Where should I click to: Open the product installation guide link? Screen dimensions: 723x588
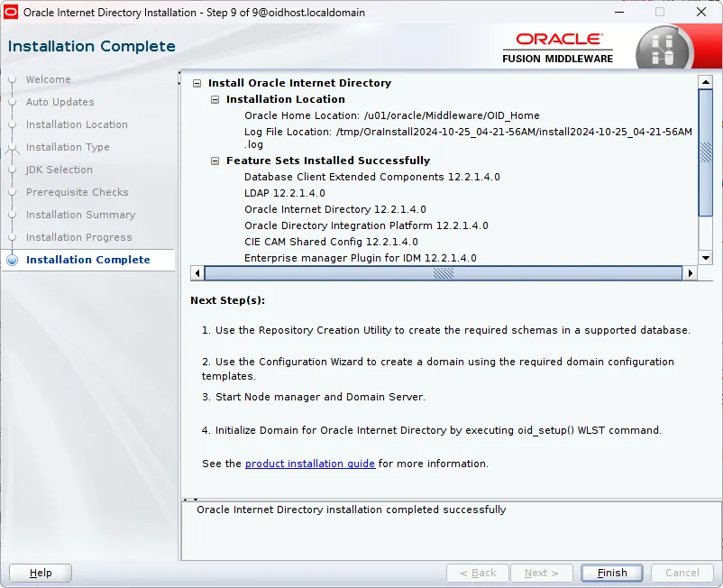click(x=310, y=464)
